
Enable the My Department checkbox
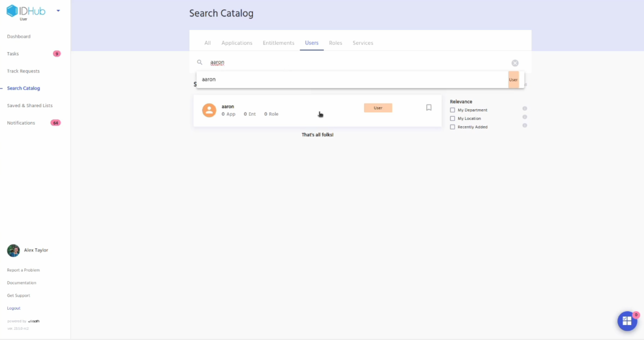click(452, 110)
